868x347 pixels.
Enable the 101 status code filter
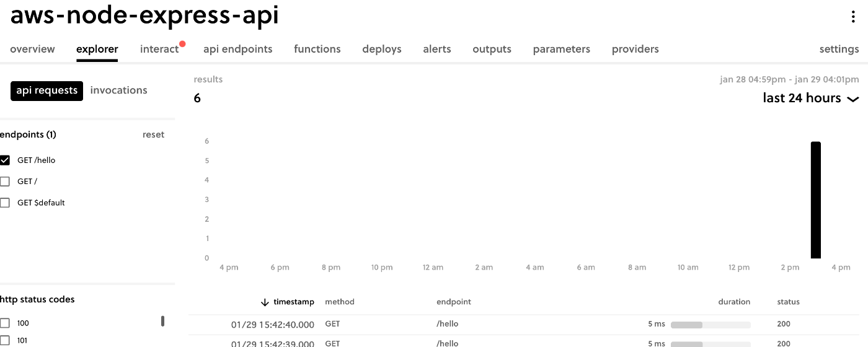click(5, 340)
